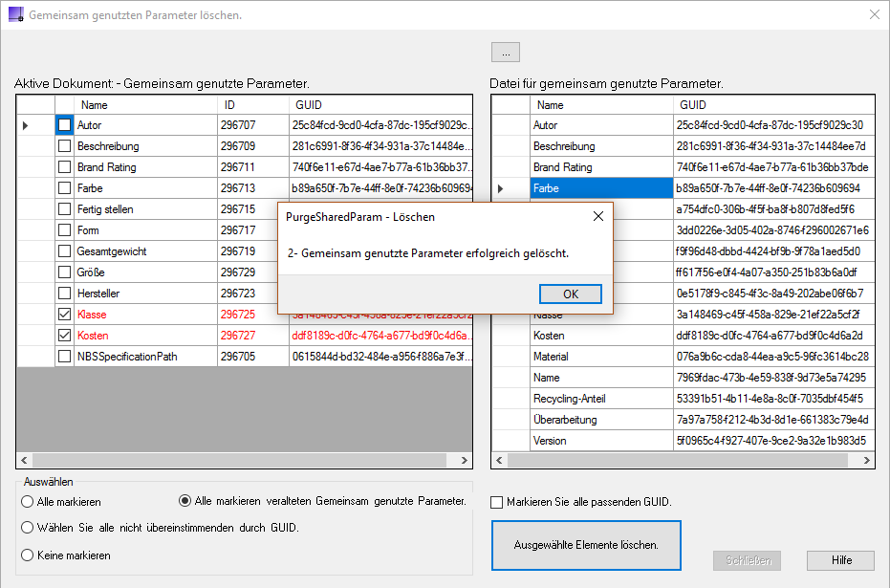890x588 pixels.
Task: Click ID cell 296727 of Kosten
Action: pos(253,335)
